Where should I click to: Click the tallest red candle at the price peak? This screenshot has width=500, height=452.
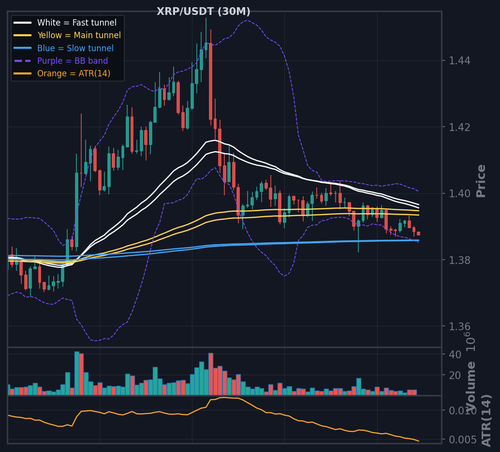click(211, 81)
